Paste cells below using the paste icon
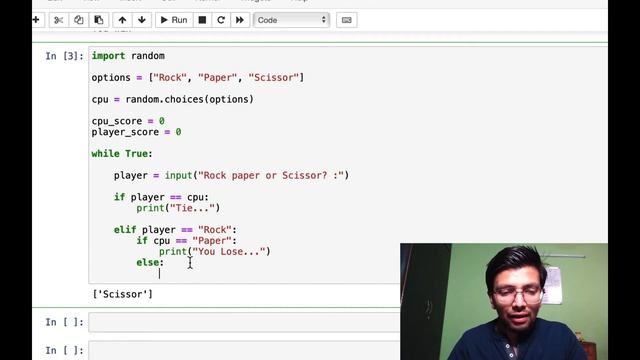 99,20
